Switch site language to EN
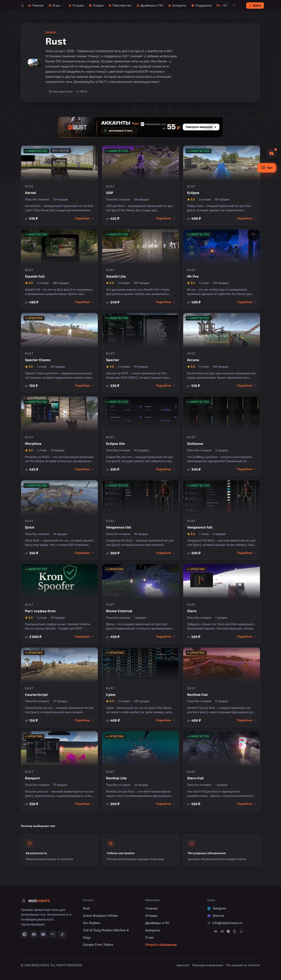This screenshot has height=980, width=281. [225, 6]
